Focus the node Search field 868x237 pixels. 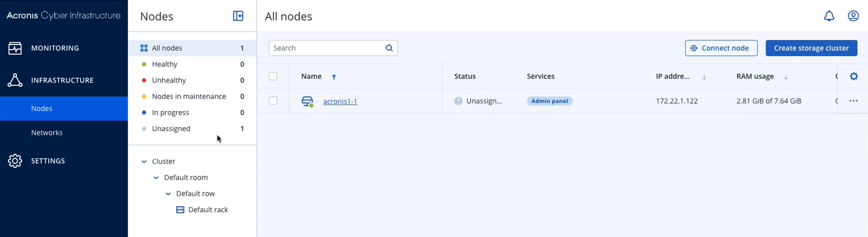(327, 48)
